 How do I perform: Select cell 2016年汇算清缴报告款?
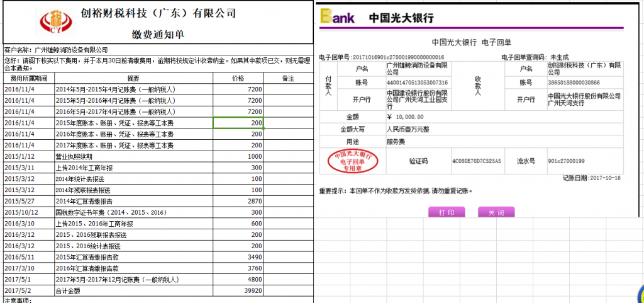coord(133,269)
